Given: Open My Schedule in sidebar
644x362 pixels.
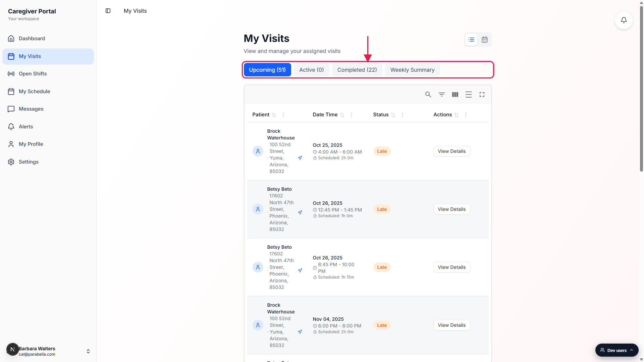Looking at the screenshot, I should [48, 92].
